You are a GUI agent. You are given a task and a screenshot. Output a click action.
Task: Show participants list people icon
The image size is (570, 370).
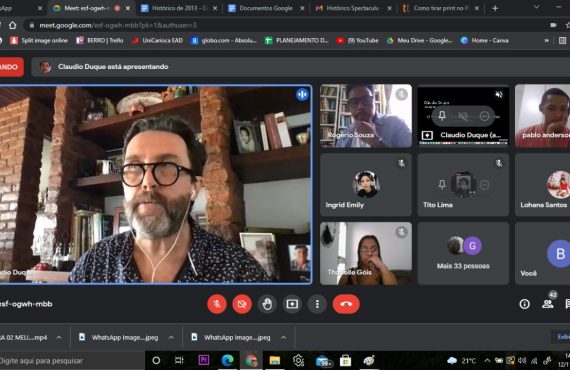coord(547,304)
